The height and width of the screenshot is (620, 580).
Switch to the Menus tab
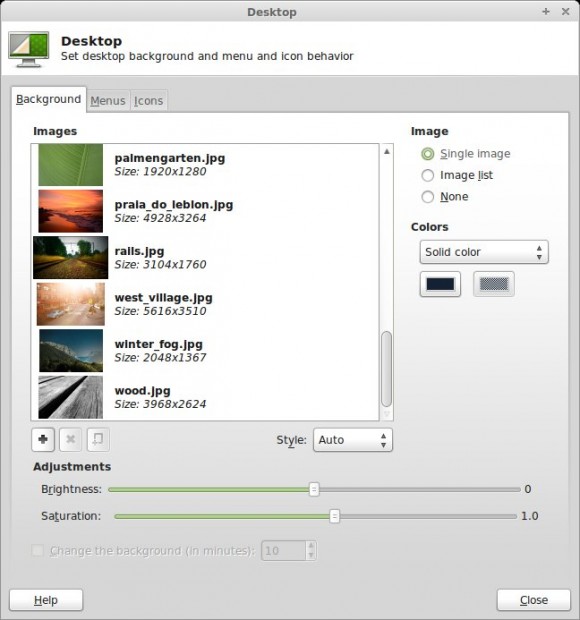(x=108, y=101)
